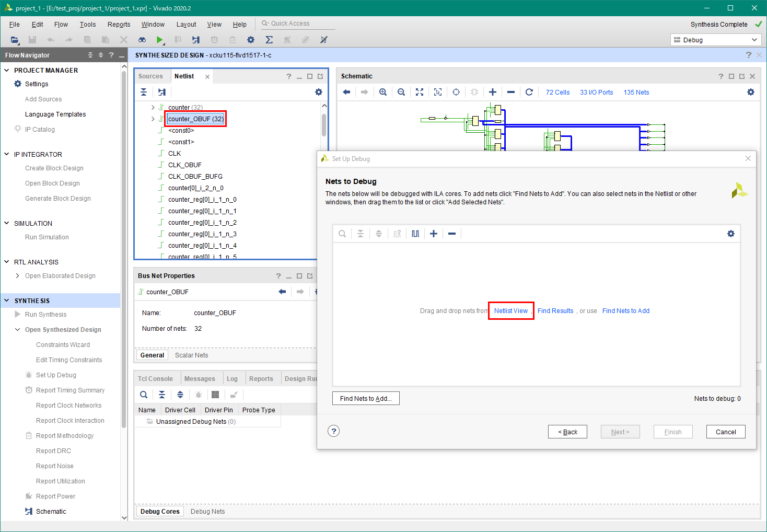This screenshot has width=767, height=532.
Task: Collapse Open Synthesized Design node
Action: pos(18,329)
